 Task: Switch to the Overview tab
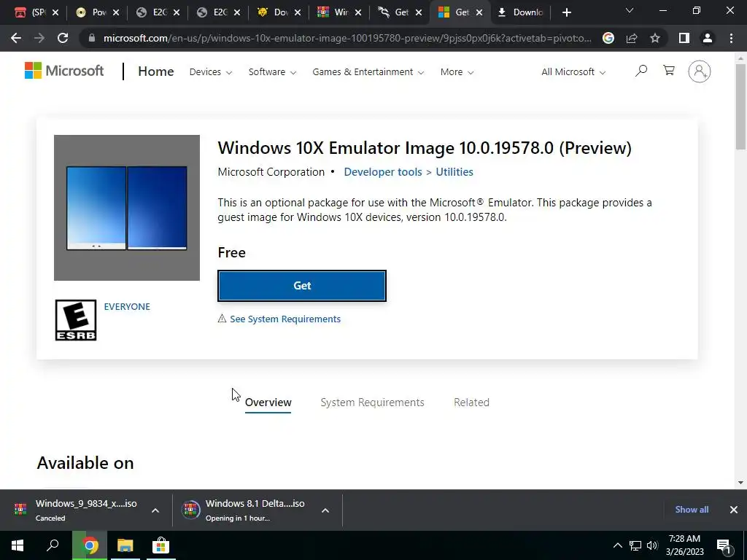[268, 402]
